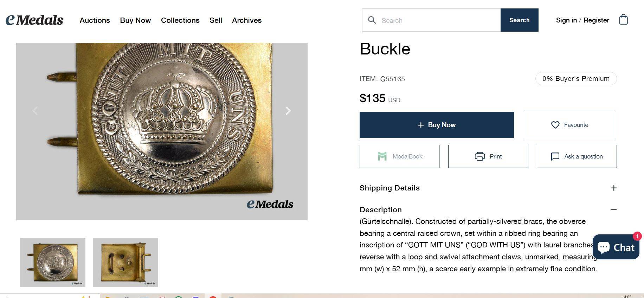The height and width of the screenshot is (298, 644).
Task: View the buckle reverse thumbnail
Action: point(125,262)
